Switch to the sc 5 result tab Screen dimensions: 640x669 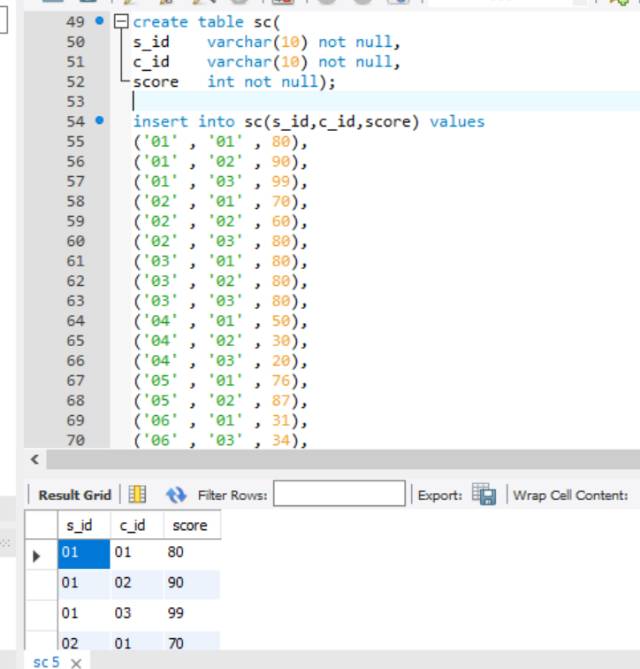[46, 662]
